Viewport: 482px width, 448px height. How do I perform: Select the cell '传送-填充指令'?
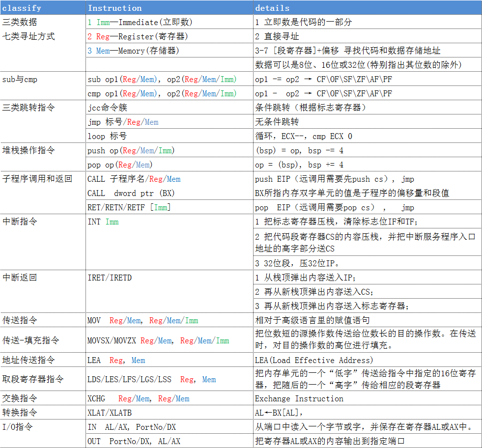(43, 340)
